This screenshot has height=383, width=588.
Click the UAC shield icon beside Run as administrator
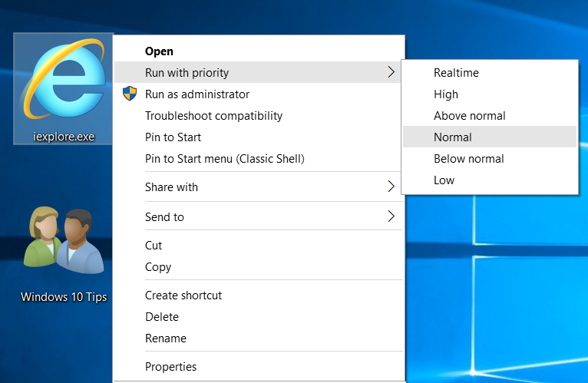pyautogui.click(x=130, y=94)
